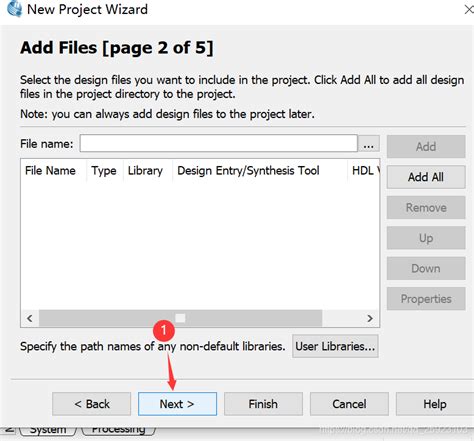This screenshot has width=474, height=441.
Task: Open Help for the Add Files page
Action: (x=435, y=404)
